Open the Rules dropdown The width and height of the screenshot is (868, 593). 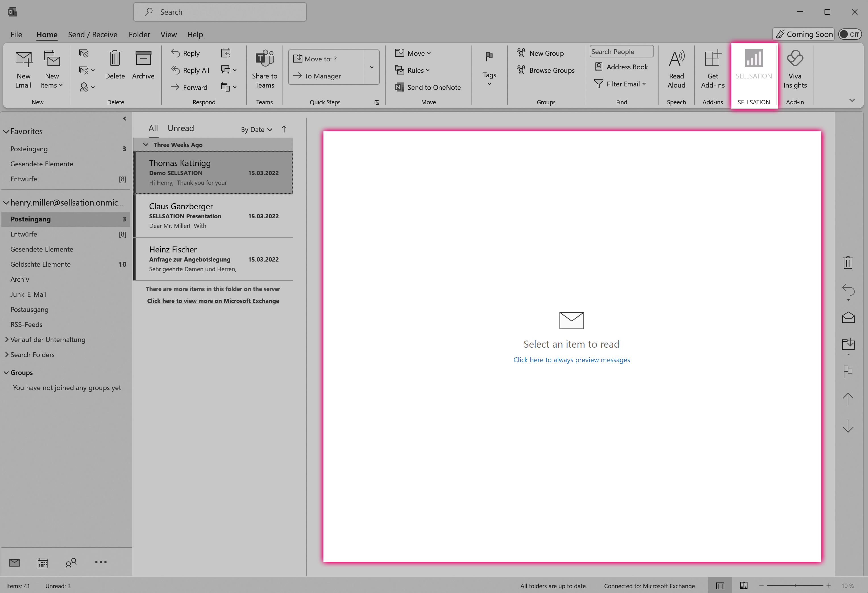412,70
